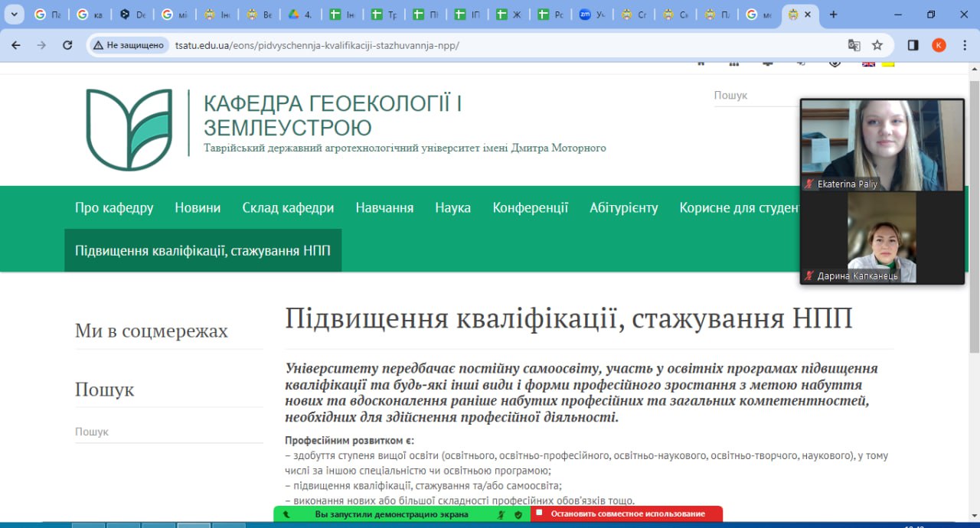Click the Google Translate icon in address bar
Image resolution: width=980 pixels, height=528 pixels.
click(x=854, y=45)
